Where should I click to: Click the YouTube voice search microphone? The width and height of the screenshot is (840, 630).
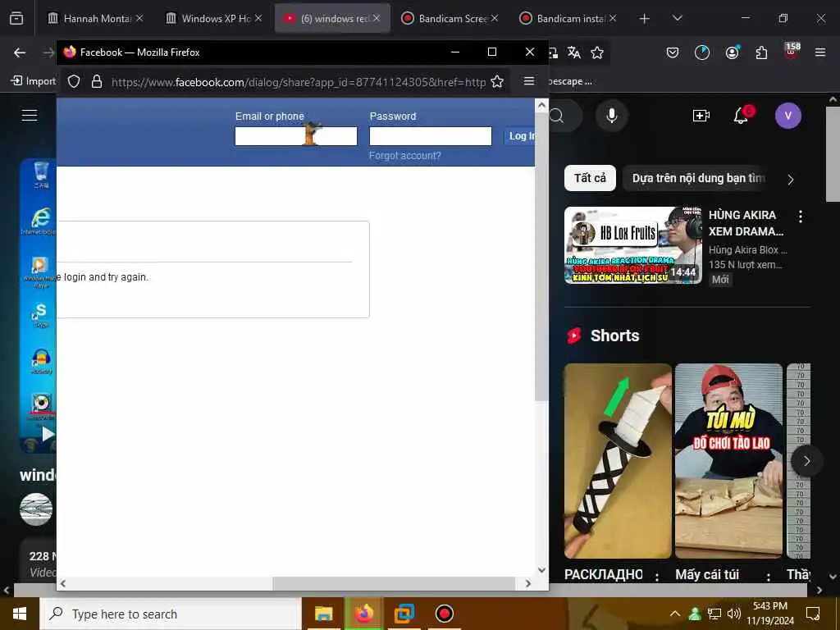tap(611, 116)
